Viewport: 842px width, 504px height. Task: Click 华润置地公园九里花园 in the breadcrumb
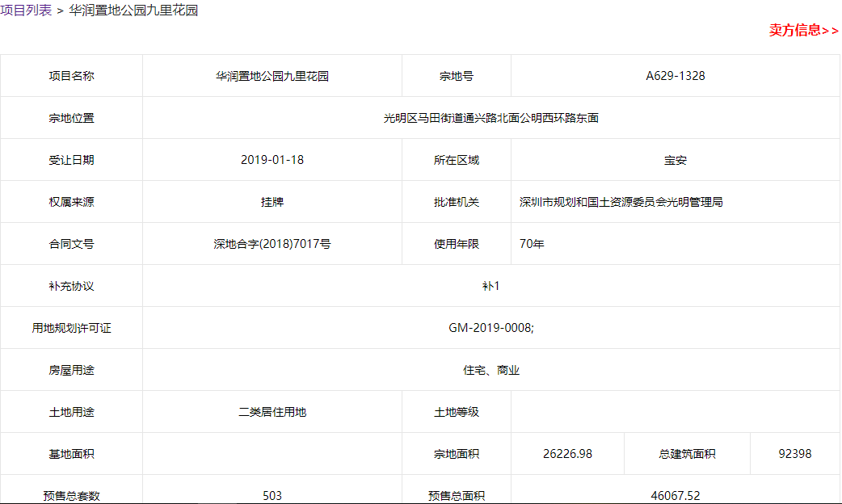(133, 10)
